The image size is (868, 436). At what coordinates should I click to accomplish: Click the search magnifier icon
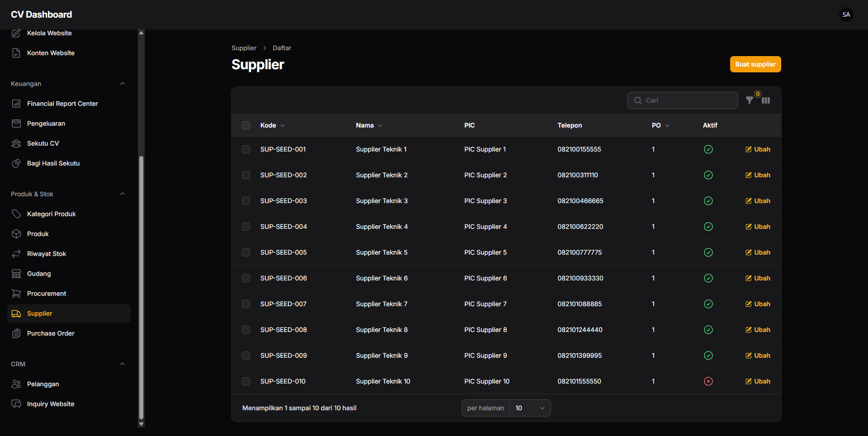[638, 100]
